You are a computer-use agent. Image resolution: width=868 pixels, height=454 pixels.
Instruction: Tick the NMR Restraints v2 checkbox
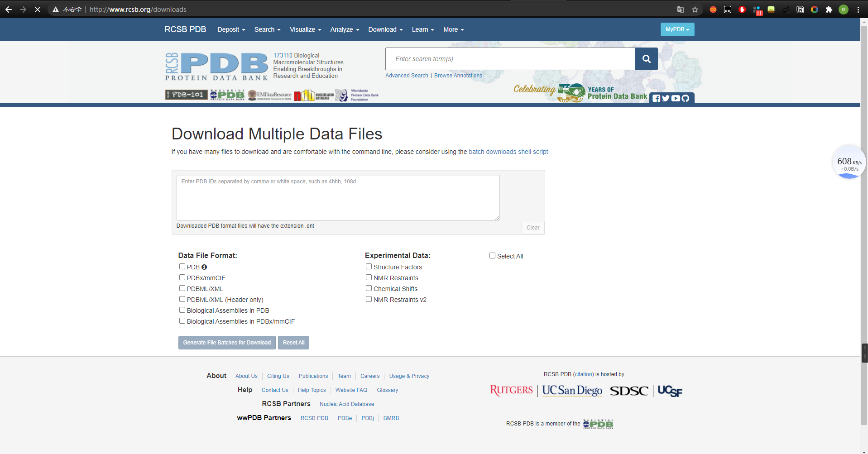[369, 299]
